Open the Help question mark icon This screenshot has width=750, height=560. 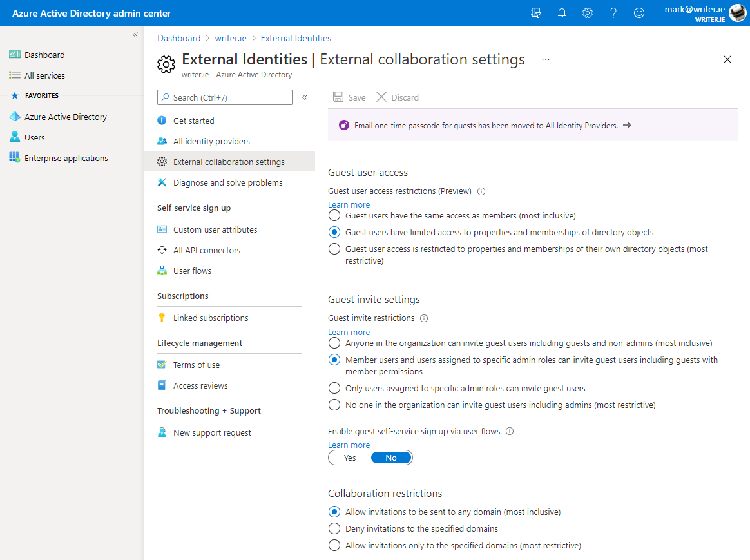click(613, 13)
